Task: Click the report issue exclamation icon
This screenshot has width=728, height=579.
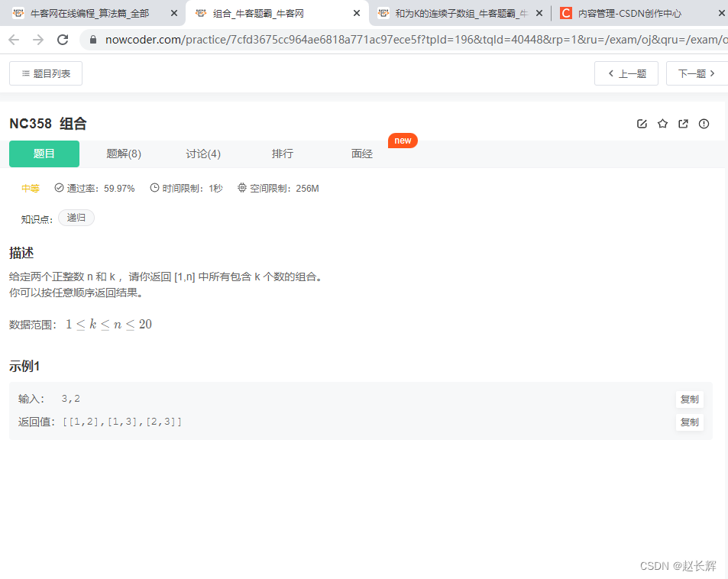Action: (704, 123)
